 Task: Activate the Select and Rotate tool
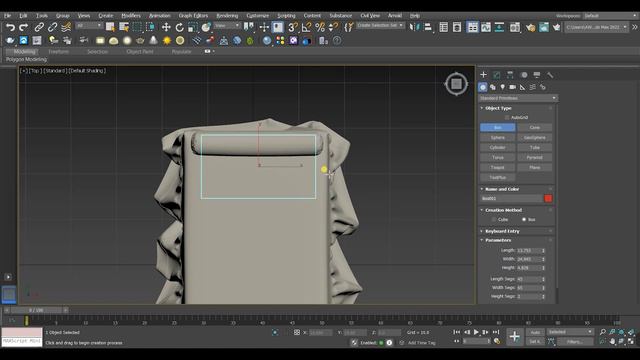tap(179, 27)
